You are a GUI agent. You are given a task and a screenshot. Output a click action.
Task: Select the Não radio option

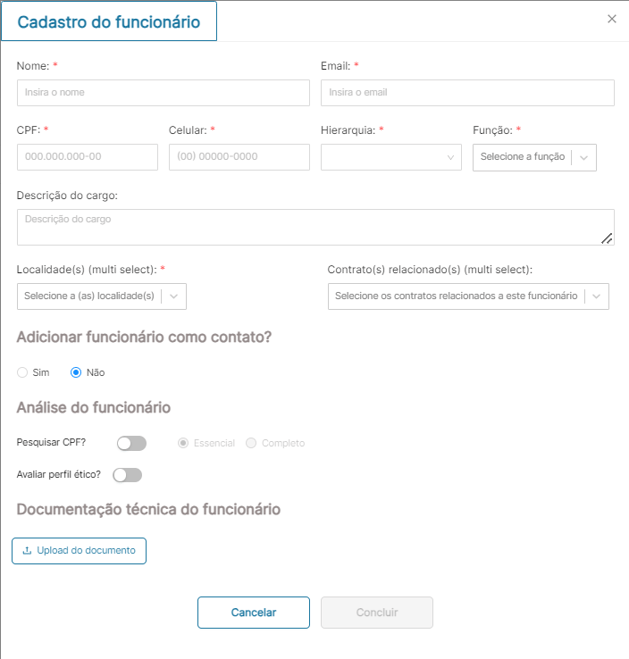coord(76,373)
